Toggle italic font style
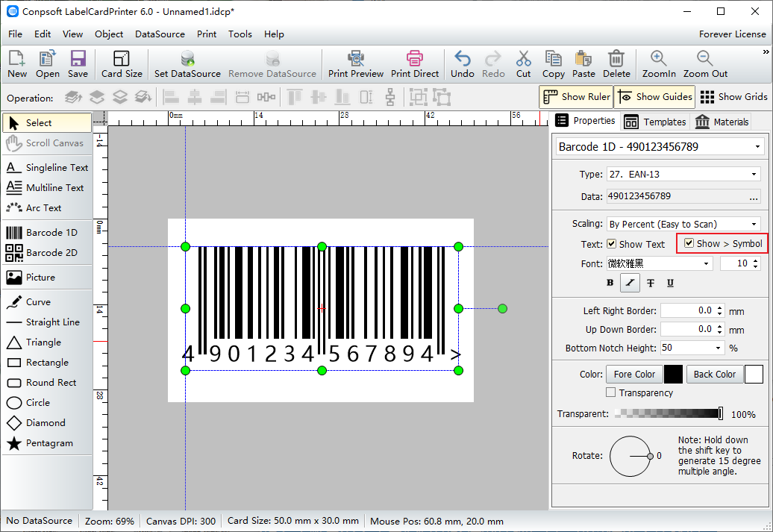 (630, 283)
